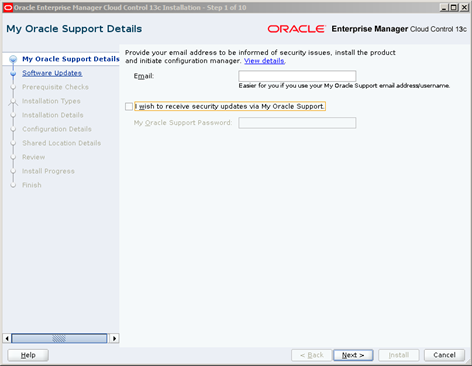The image size is (472, 366).
Task: Click the Install button
Action: click(399, 355)
